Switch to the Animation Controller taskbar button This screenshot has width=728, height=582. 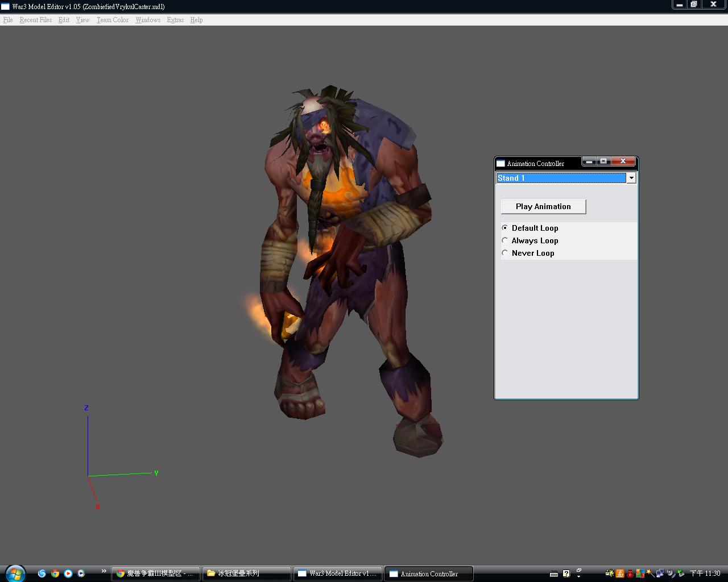(429, 573)
